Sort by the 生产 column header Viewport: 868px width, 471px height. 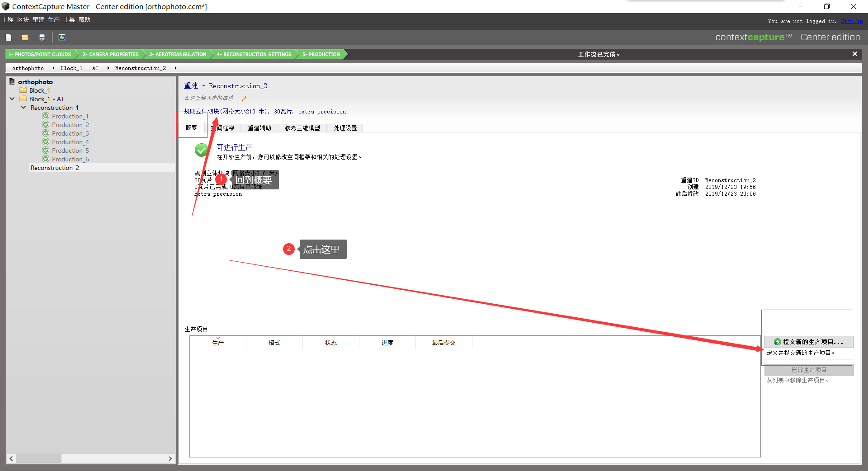tap(218, 343)
